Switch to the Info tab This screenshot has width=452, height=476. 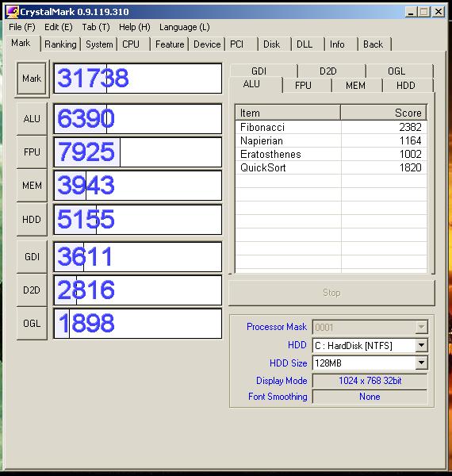coord(342,44)
